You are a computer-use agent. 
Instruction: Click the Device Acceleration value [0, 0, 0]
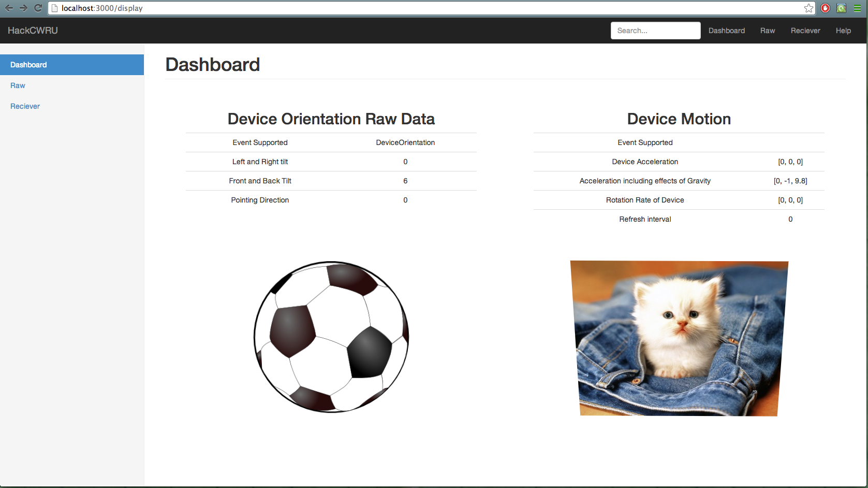790,162
